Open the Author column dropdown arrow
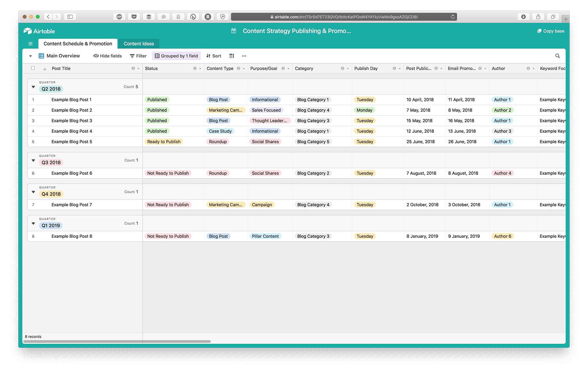This screenshot has height=374, width=588. 533,69
